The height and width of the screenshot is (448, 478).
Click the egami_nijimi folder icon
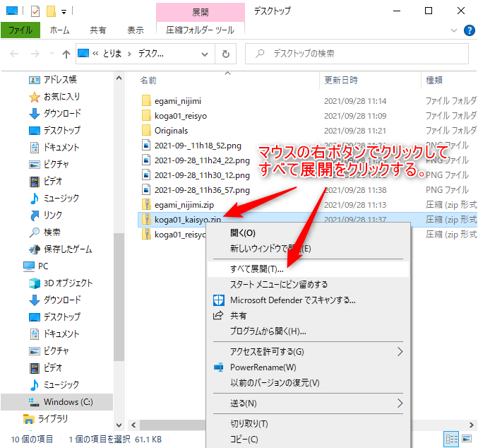[x=146, y=101]
